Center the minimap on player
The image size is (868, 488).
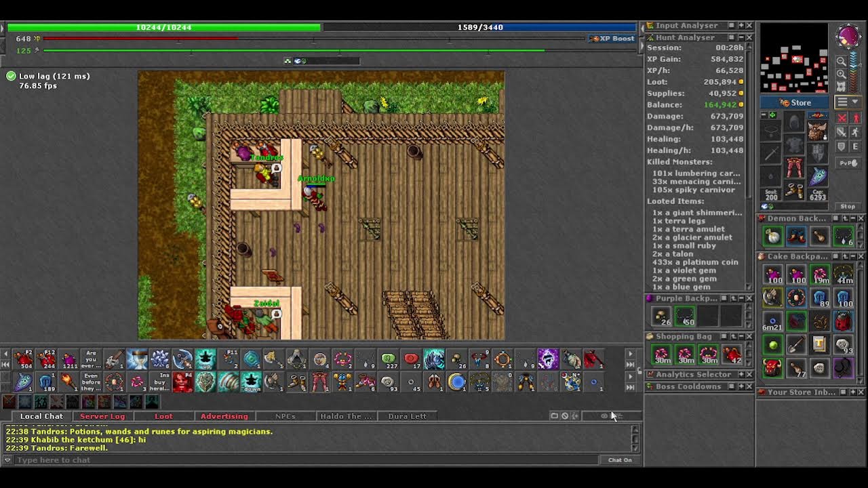842,87
